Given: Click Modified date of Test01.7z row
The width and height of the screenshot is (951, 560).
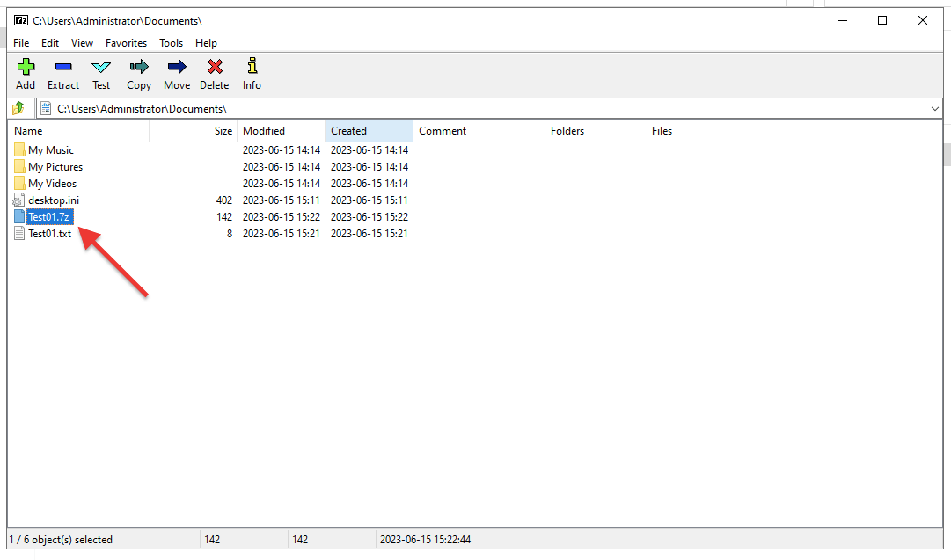Looking at the screenshot, I should point(282,216).
